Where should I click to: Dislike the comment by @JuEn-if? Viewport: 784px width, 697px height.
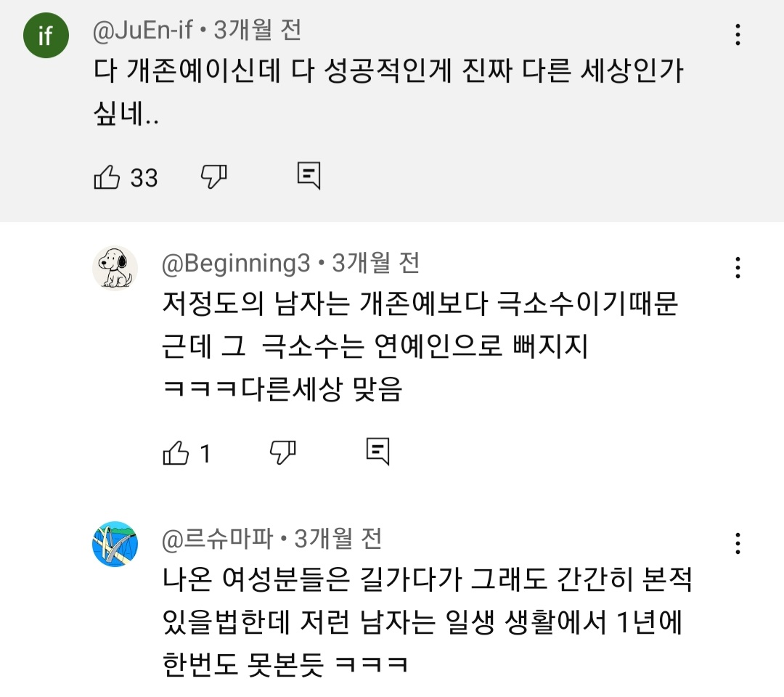pyautogui.click(x=213, y=176)
